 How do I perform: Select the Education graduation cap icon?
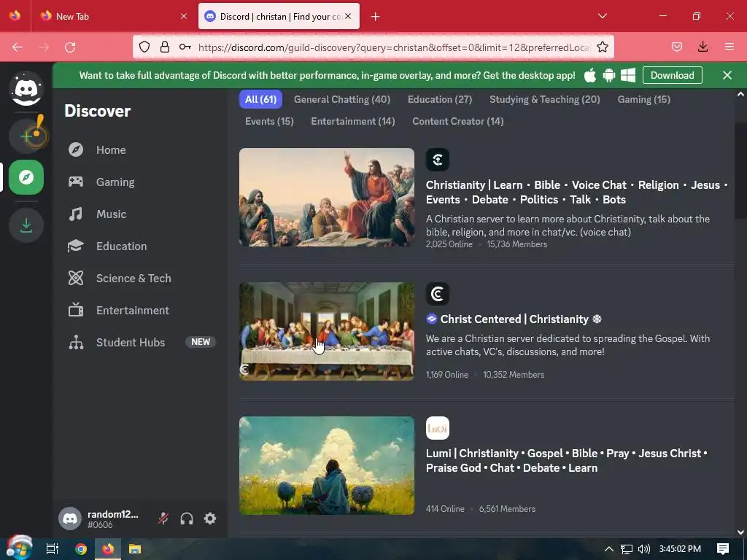coord(76,246)
